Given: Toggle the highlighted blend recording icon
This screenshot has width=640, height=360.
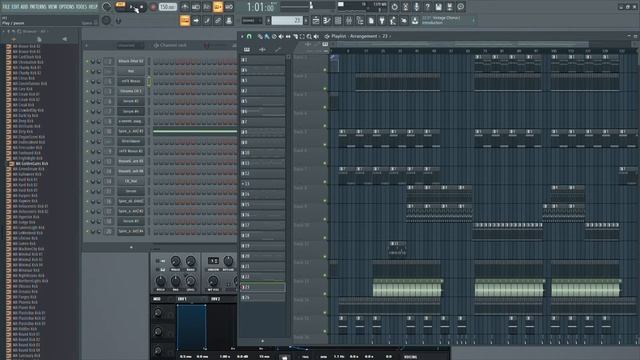Looking at the screenshot, I should click(218, 7).
